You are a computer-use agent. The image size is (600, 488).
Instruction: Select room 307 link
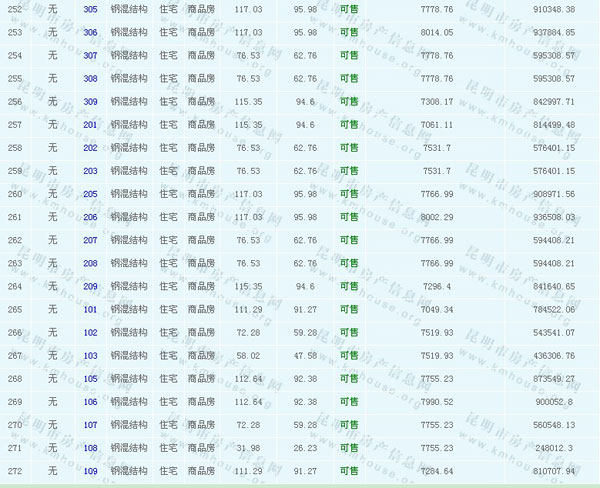click(x=90, y=55)
